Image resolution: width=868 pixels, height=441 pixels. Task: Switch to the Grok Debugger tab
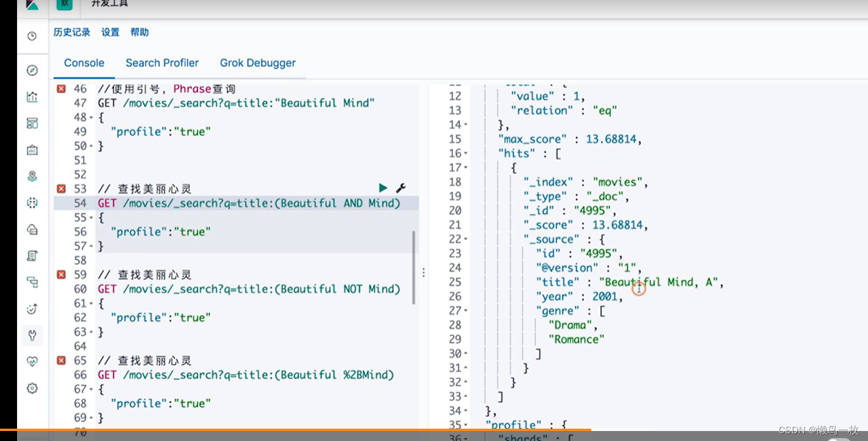tap(258, 63)
